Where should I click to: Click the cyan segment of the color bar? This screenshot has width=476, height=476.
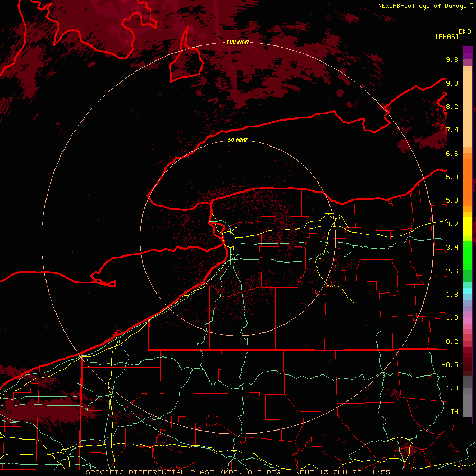pyautogui.click(x=467, y=291)
